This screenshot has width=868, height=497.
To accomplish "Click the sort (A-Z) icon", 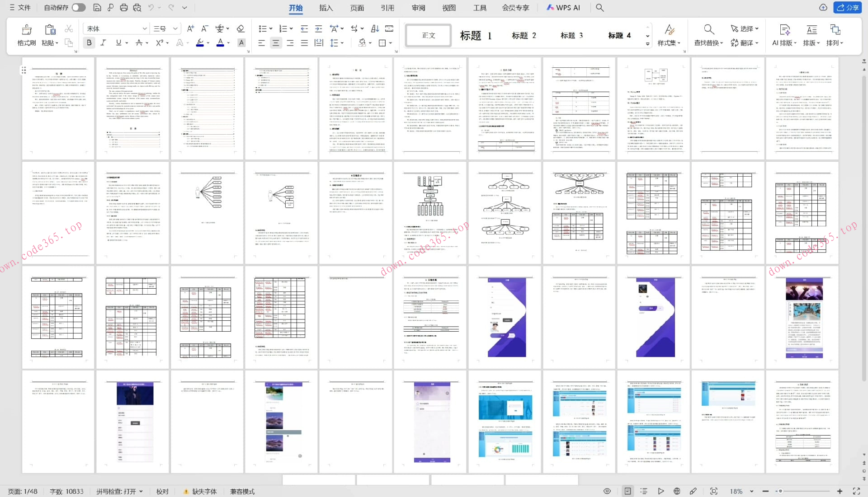I will pos(375,28).
